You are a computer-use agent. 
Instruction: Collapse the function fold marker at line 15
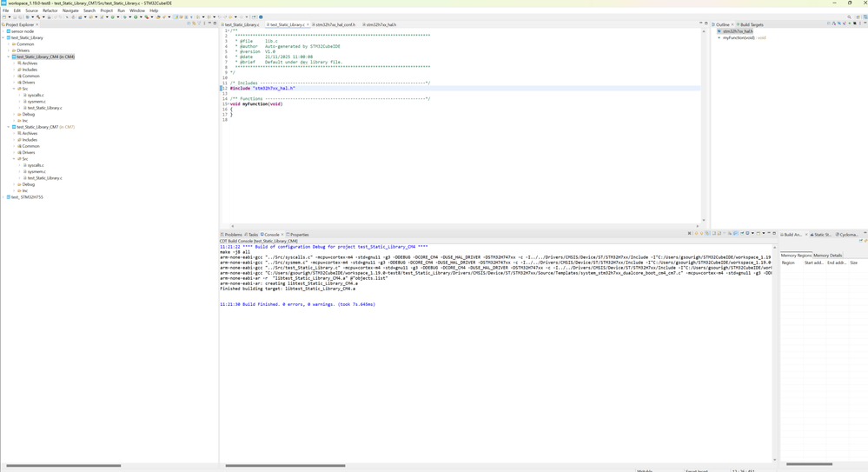click(x=229, y=104)
